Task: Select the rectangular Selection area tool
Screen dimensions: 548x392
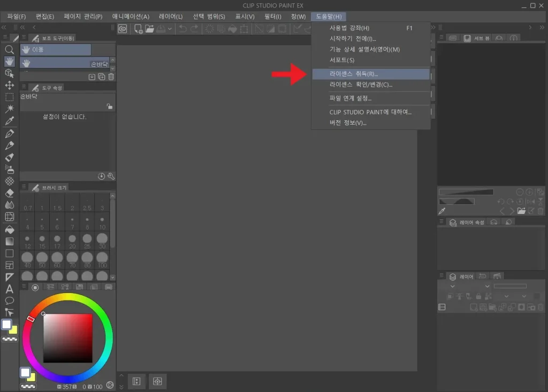Action: pos(9,97)
